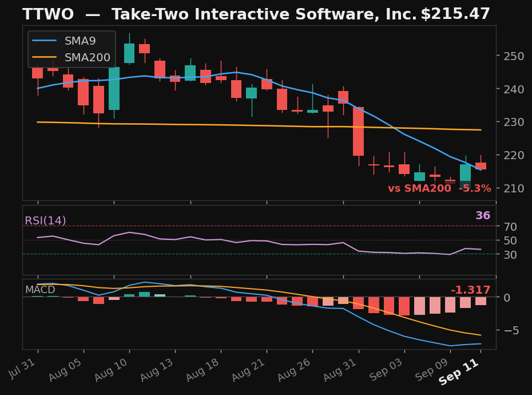
Task: Click the Aug 26 date label
Action: coord(294,370)
